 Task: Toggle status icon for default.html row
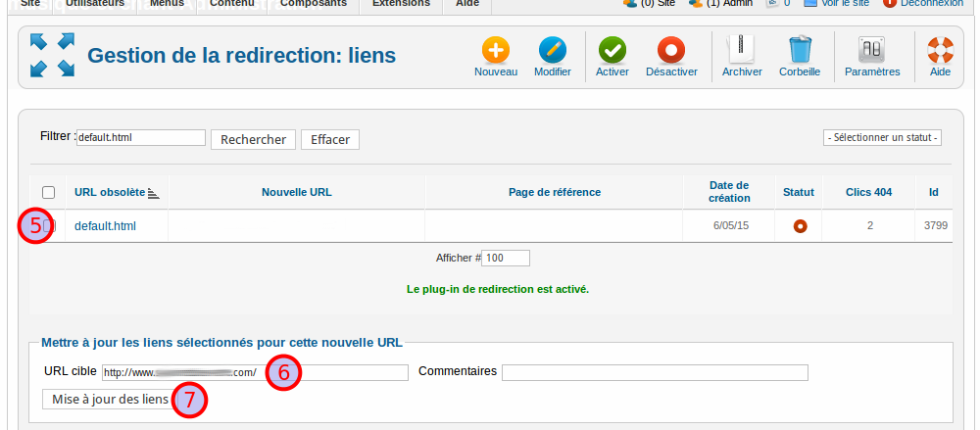point(800,226)
